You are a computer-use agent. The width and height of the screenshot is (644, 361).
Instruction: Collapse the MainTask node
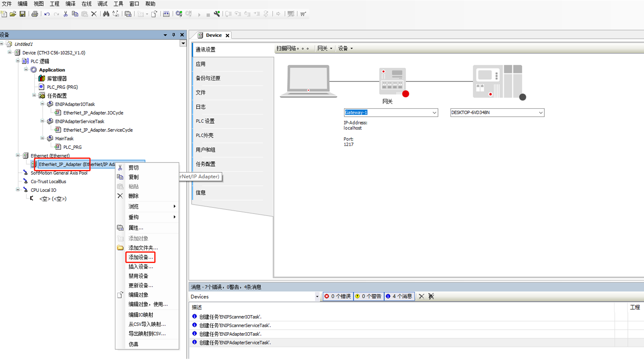coord(42,138)
